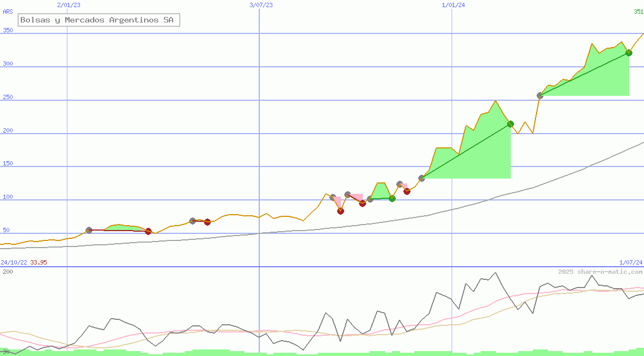Select the 24/10/22 start date label
The width and height of the screenshot is (644, 356).
[14, 262]
